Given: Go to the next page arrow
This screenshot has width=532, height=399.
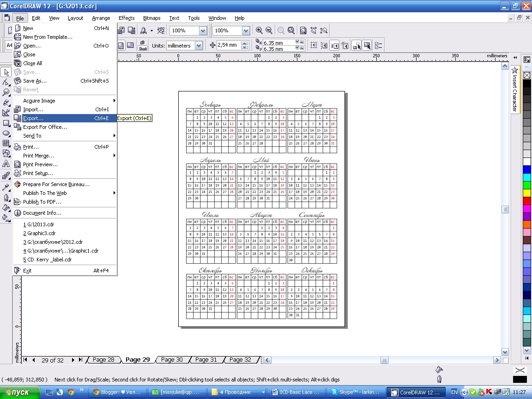Looking at the screenshot, I should [x=73, y=360].
